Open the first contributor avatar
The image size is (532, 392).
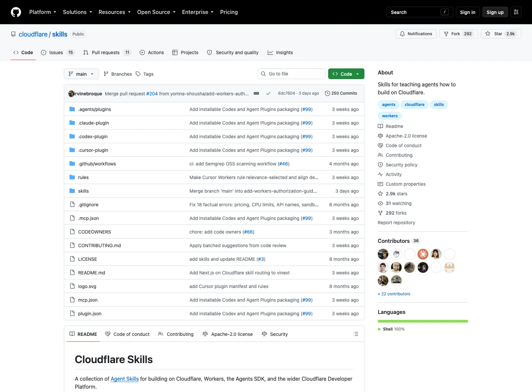tap(383, 254)
